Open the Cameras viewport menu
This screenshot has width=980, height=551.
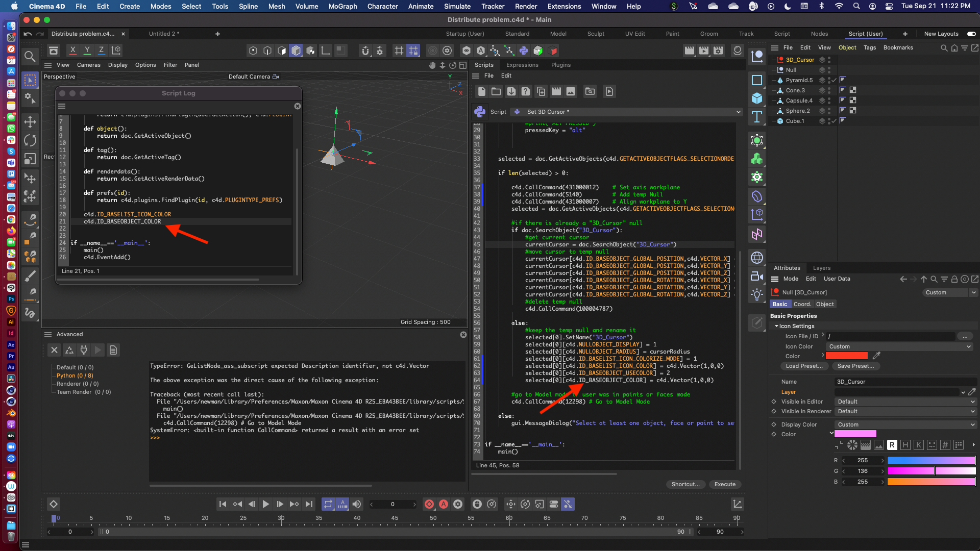88,65
